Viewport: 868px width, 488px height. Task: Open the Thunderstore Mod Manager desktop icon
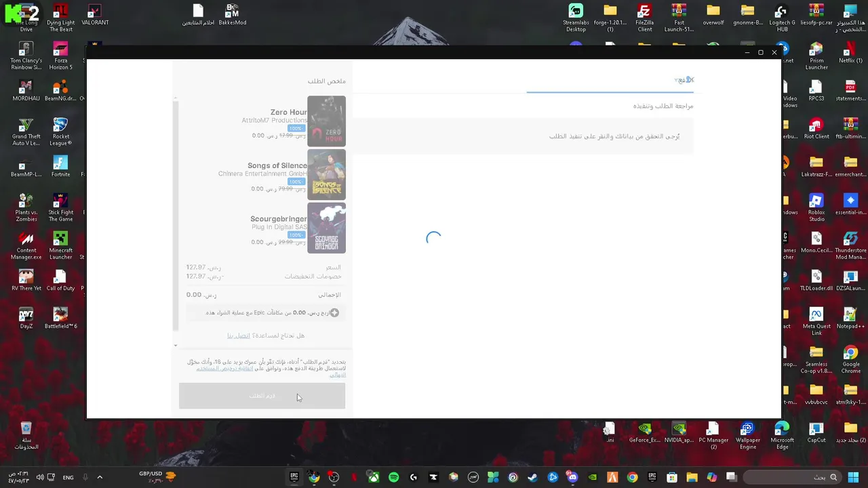(850, 245)
